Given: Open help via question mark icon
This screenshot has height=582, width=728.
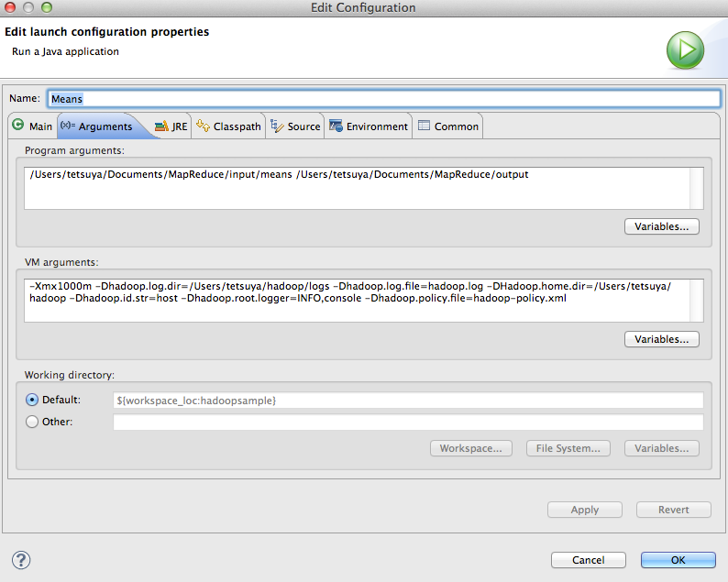Looking at the screenshot, I should [21, 560].
